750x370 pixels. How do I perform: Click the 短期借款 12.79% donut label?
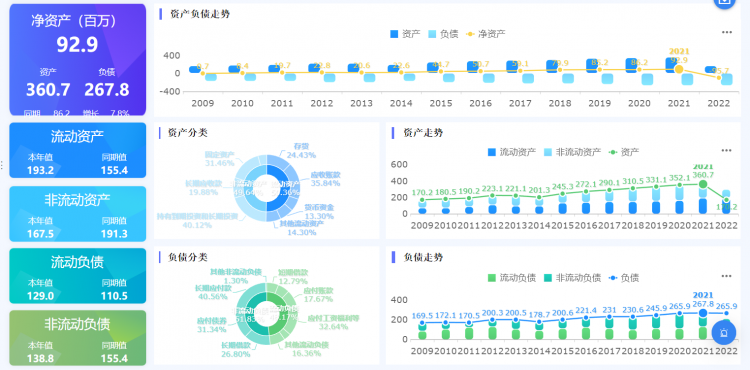[293, 277]
